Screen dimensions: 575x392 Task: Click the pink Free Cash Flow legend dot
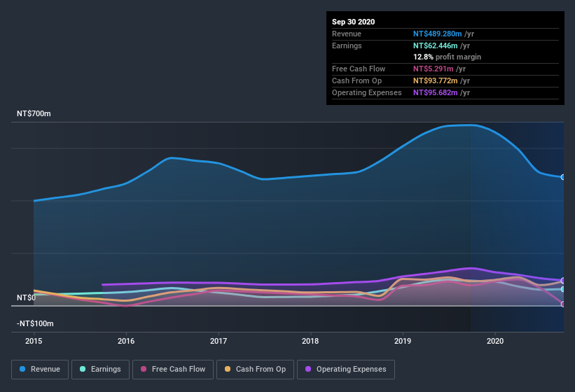(x=144, y=369)
